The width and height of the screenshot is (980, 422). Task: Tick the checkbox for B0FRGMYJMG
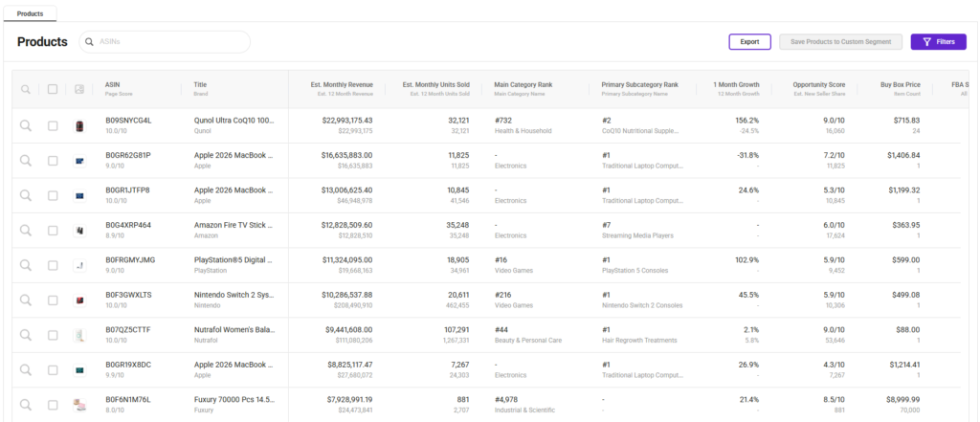coord(53,265)
